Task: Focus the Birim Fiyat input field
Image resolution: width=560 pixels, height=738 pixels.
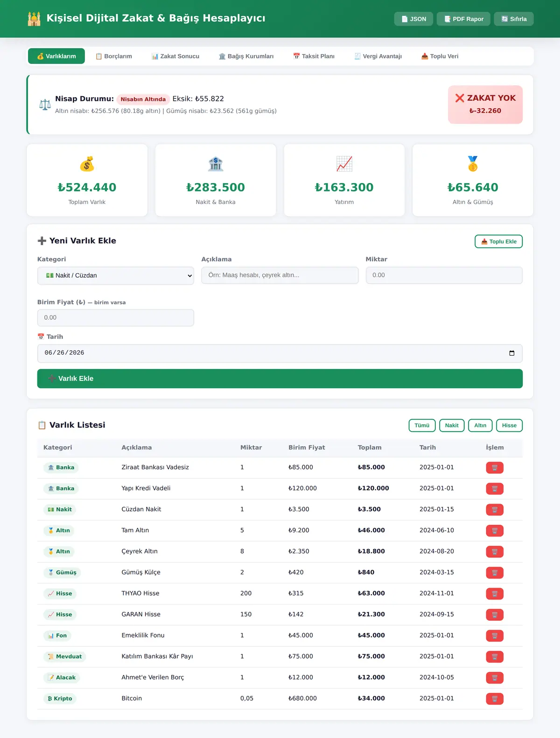Action: coord(116,318)
